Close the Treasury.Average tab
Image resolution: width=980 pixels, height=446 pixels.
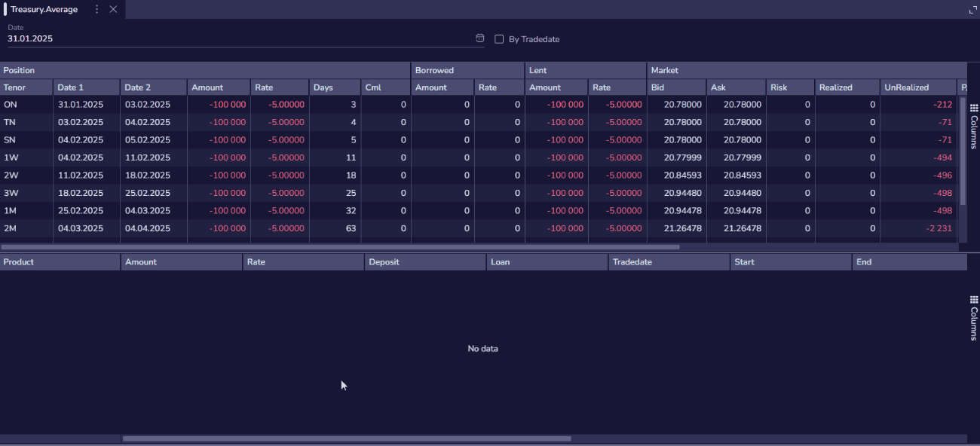[113, 9]
